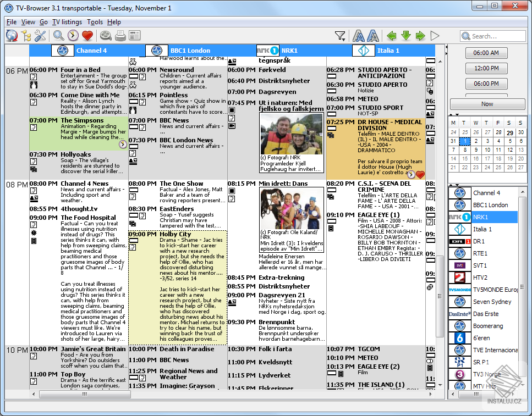This screenshot has height=416, width=532.
Task: Open the reminders clock icon
Action: pos(73,35)
